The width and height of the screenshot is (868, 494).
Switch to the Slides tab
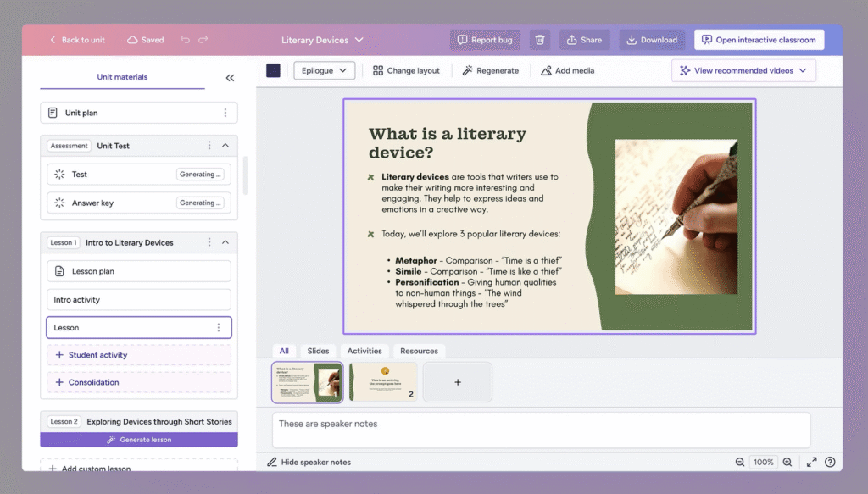point(319,351)
